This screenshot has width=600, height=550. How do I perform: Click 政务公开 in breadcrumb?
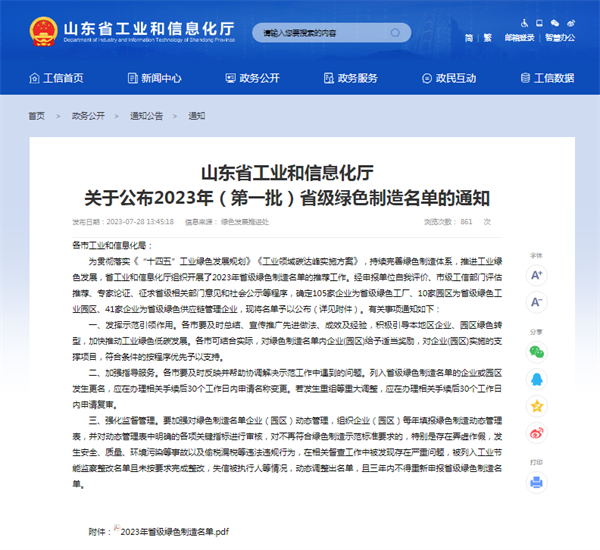pos(87,116)
